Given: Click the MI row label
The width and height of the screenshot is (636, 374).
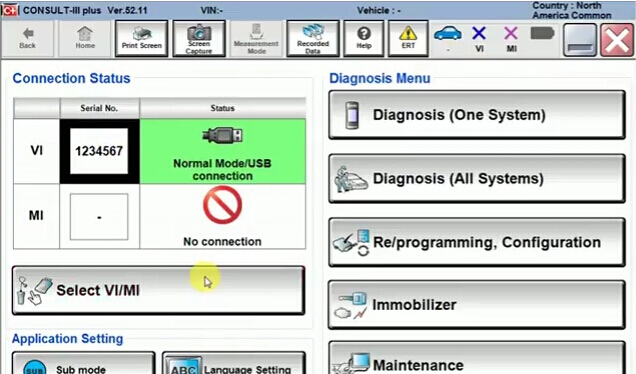Looking at the screenshot, I should (36, 215).
